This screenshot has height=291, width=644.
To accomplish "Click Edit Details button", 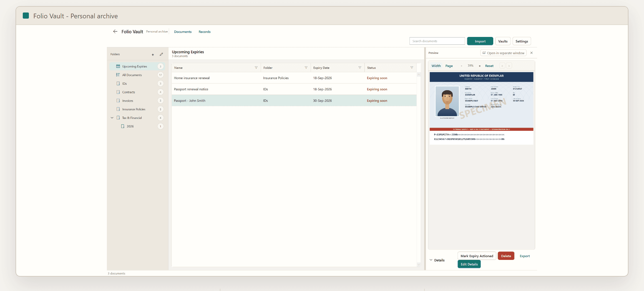I will [469, 264].
